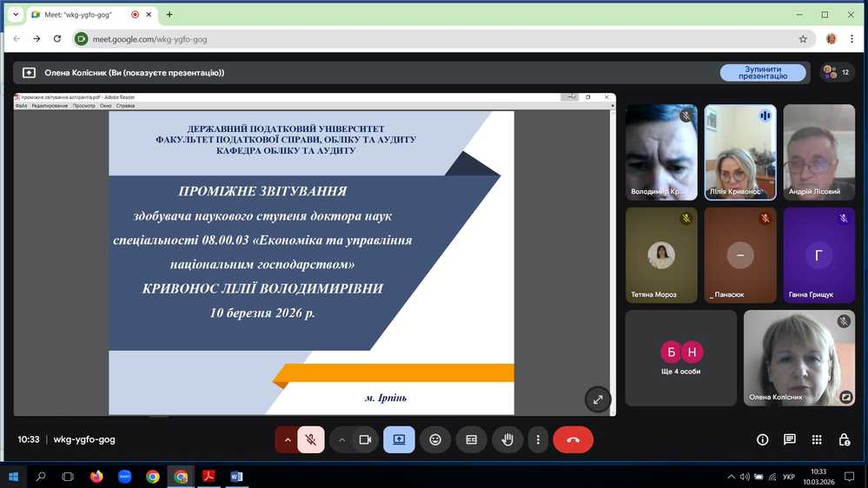This screenshot has width=868, height=488.
Task: Open meeting details info icon
Action: point(762,440)
